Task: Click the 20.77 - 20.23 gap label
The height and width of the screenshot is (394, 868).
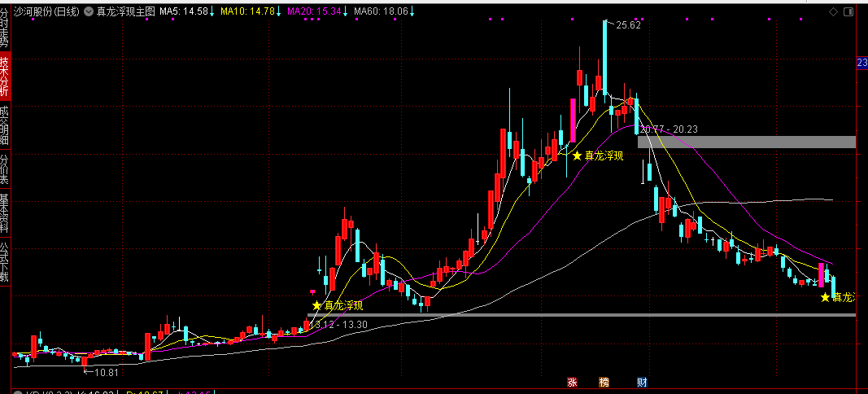Action: coord(668,129)
